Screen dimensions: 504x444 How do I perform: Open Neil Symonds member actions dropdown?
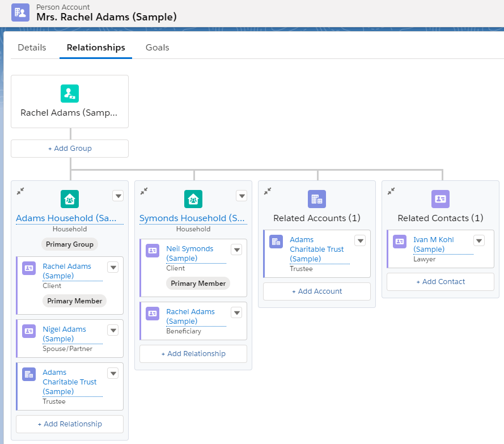click(236, 250)
